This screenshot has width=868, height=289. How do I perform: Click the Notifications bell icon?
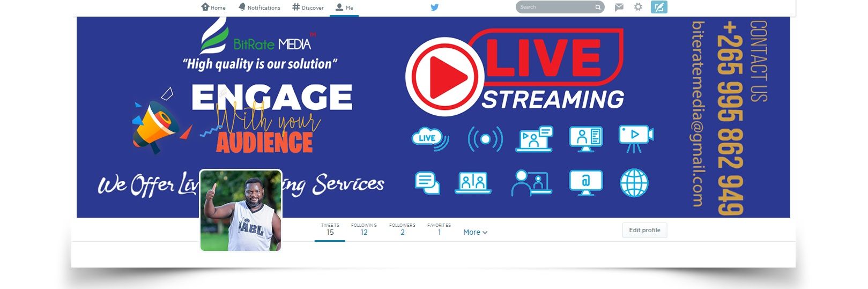[242, 7]
